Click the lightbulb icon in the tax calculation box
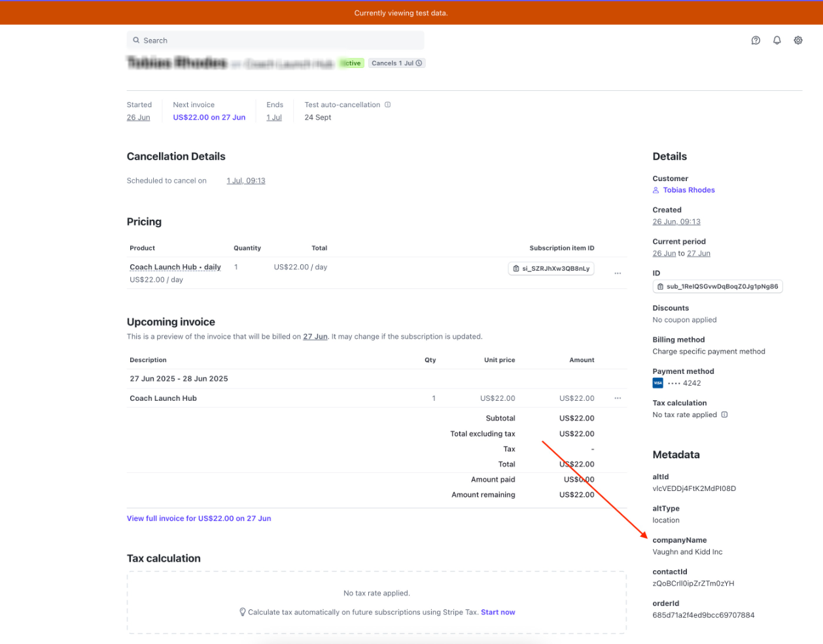Screen dimensions: 823x644 pyautogui.click(x=243, y=613)
